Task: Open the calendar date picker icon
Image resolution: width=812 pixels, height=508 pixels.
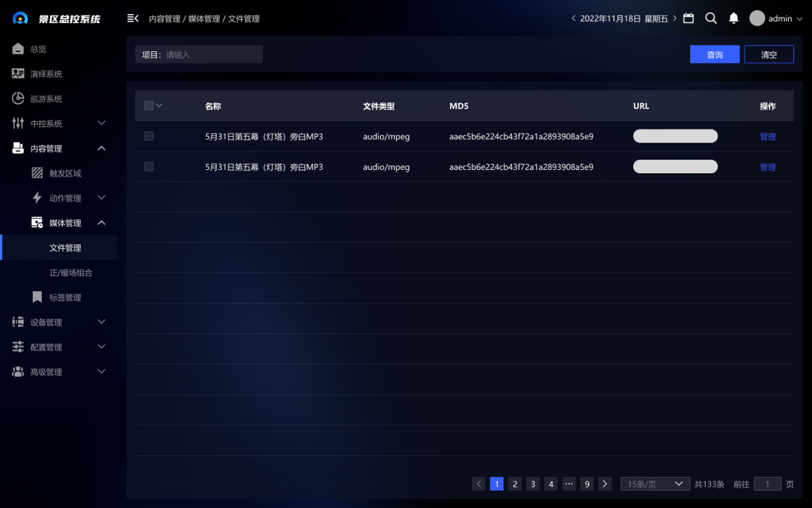Action: point(688,19)
